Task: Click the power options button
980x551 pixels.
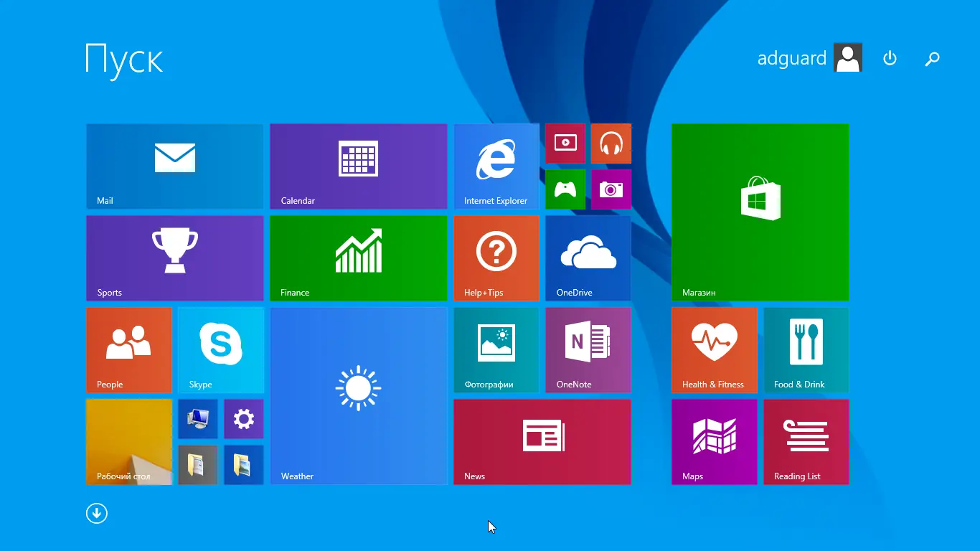Action: [890, 58]
